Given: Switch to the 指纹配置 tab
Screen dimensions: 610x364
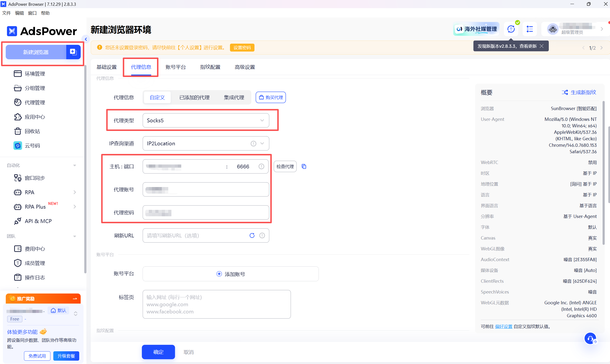Looking at the screenshot, I should 210,67.
